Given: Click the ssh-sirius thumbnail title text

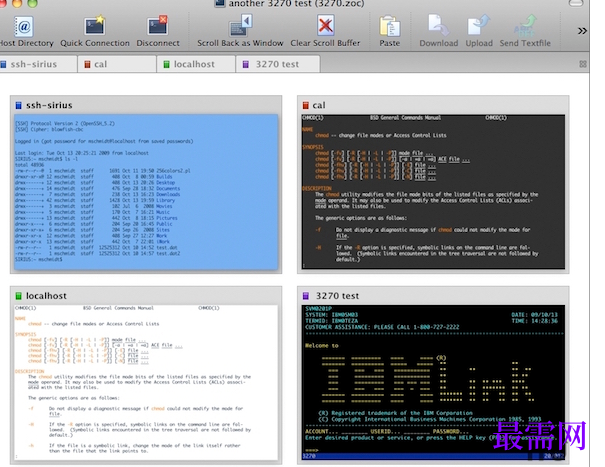Looking at the screenshot, I should pyautogui.click(x=49, y=105).
